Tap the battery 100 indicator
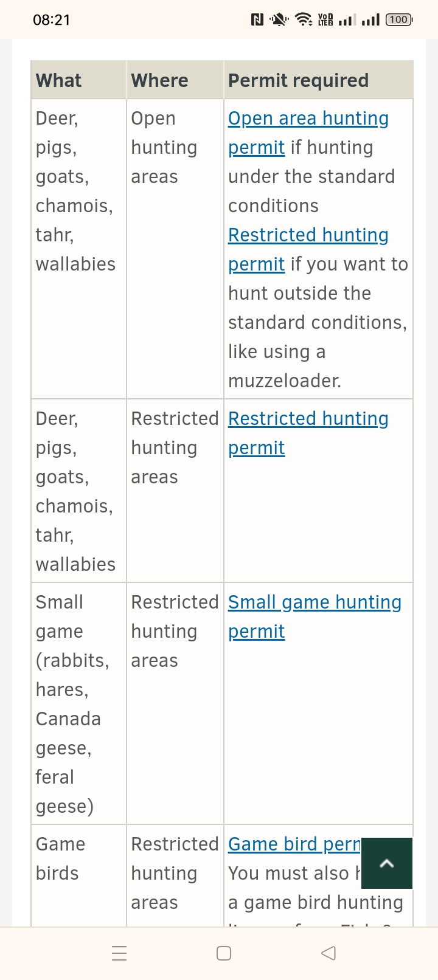 click(399, 19)
